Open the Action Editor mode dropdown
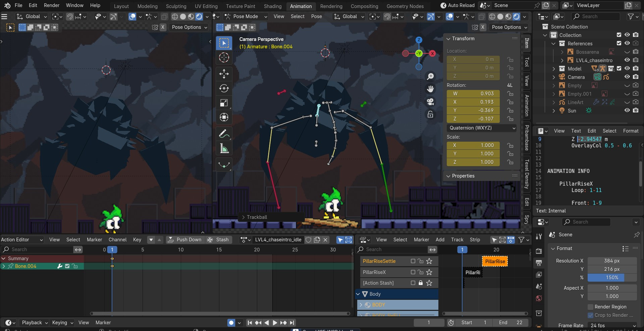 point(22,240)
